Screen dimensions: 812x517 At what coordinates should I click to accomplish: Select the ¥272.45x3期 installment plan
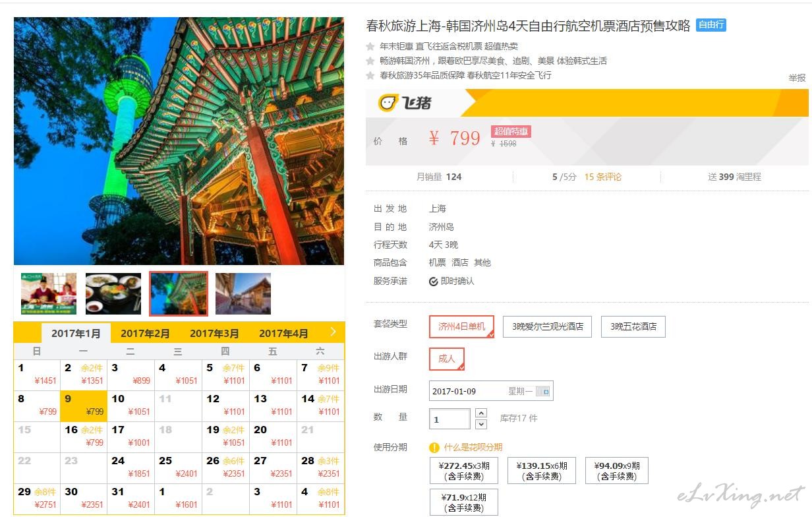(x=465, y=470)
